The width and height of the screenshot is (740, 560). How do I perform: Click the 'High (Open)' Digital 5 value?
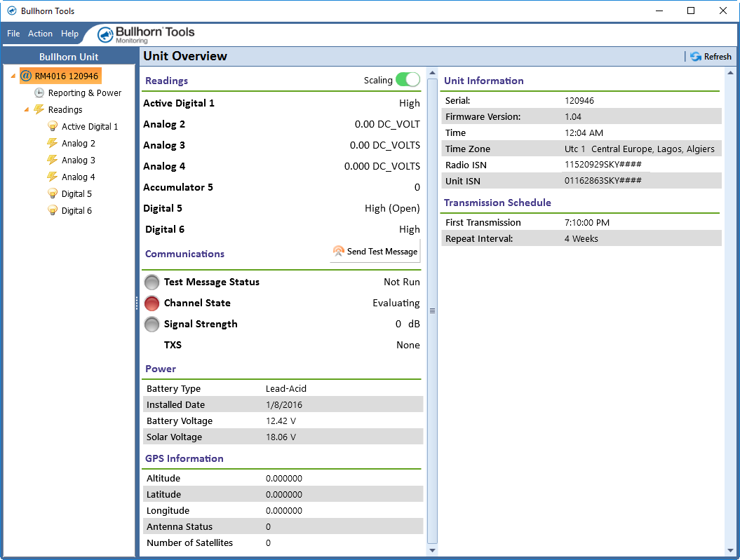392,208
